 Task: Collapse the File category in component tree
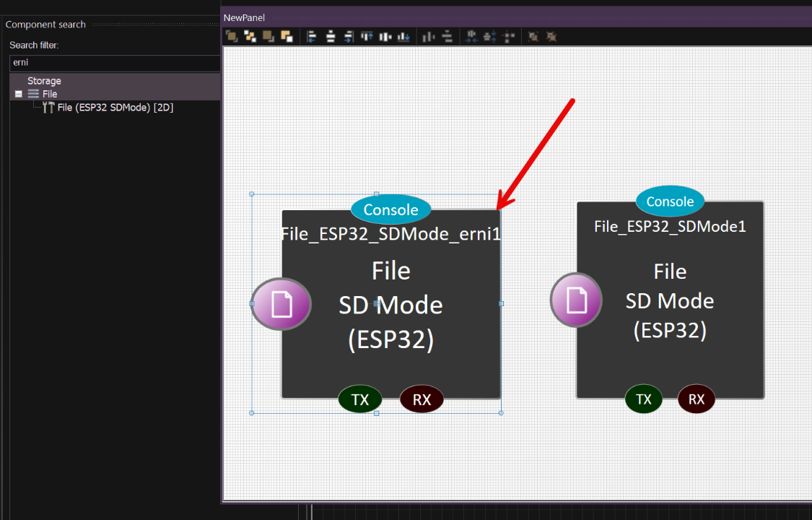[x=19, y=95]
